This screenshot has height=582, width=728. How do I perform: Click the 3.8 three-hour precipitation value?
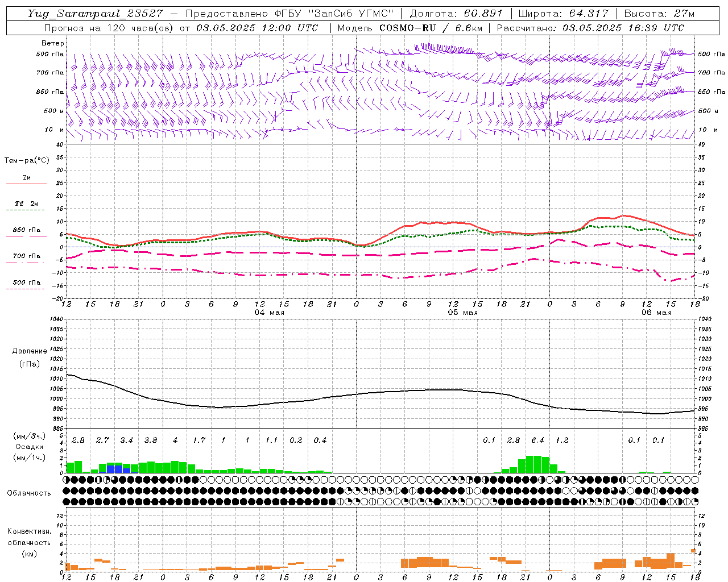click(151, 440)
